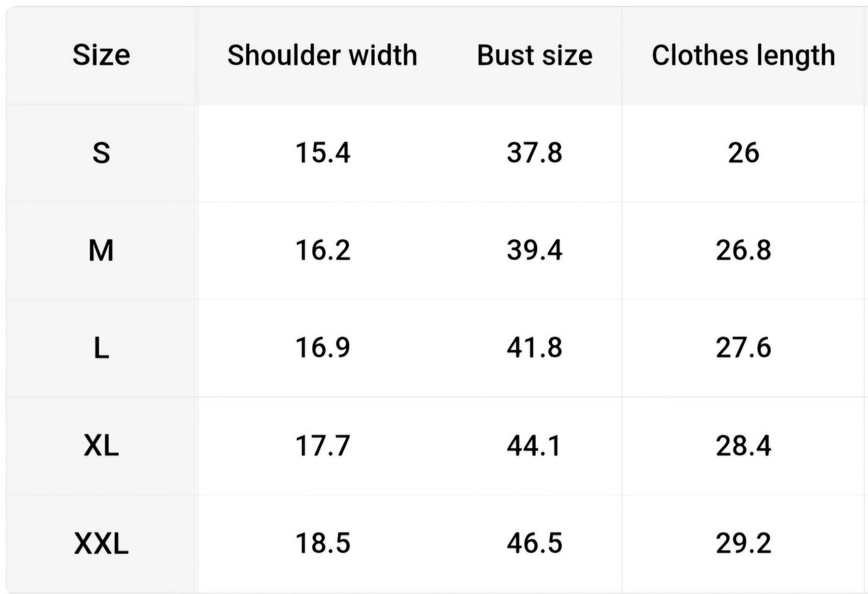Select the L size row label

coord(101,348)
